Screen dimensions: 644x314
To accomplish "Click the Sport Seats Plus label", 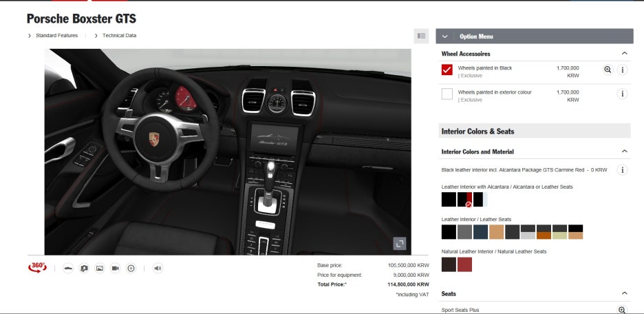I will (x=460, y=311).
